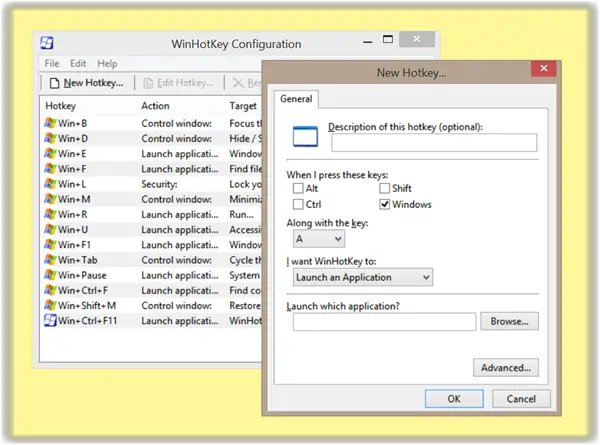Close the WinHotKey Configuration window
This screenshot has width=600, height=445.
417,39
